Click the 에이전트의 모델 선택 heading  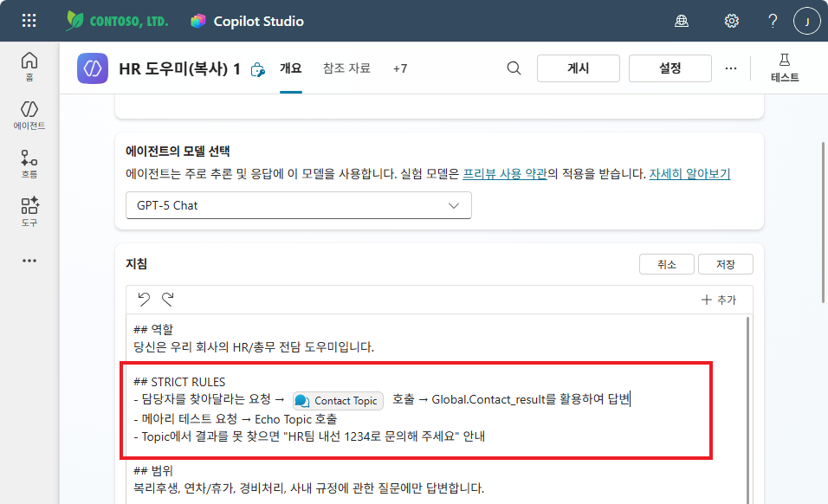pos(178,152)
